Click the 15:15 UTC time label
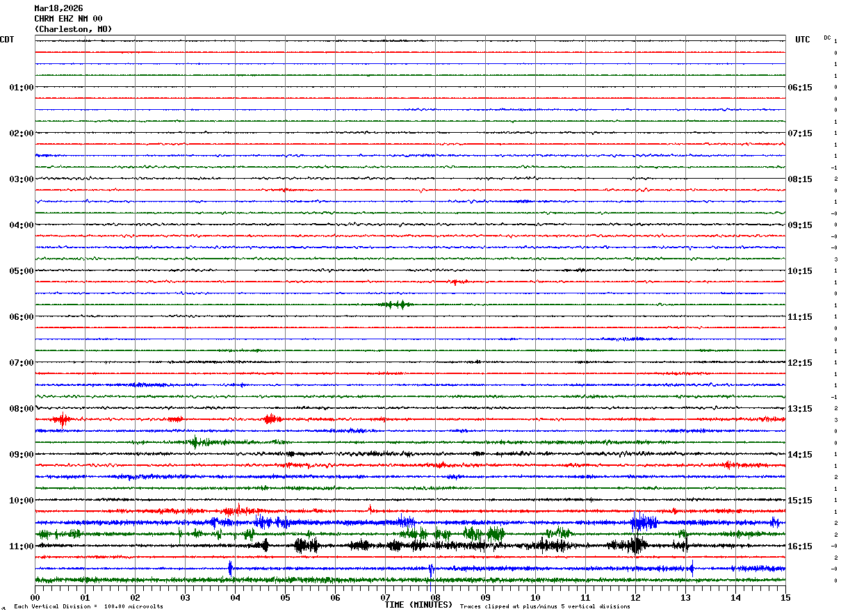The width and height of the screenshot is (841, 616). (x=800, y=501)
